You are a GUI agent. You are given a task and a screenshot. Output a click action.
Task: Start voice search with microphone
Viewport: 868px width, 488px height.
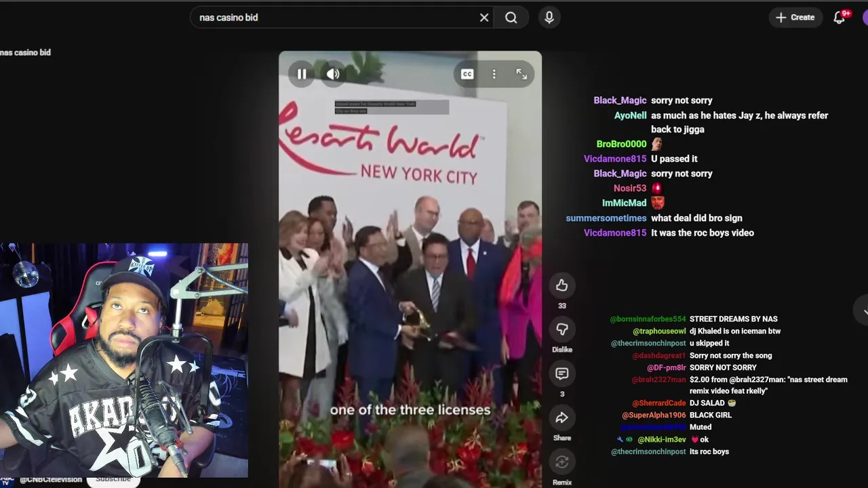[549, 18]
